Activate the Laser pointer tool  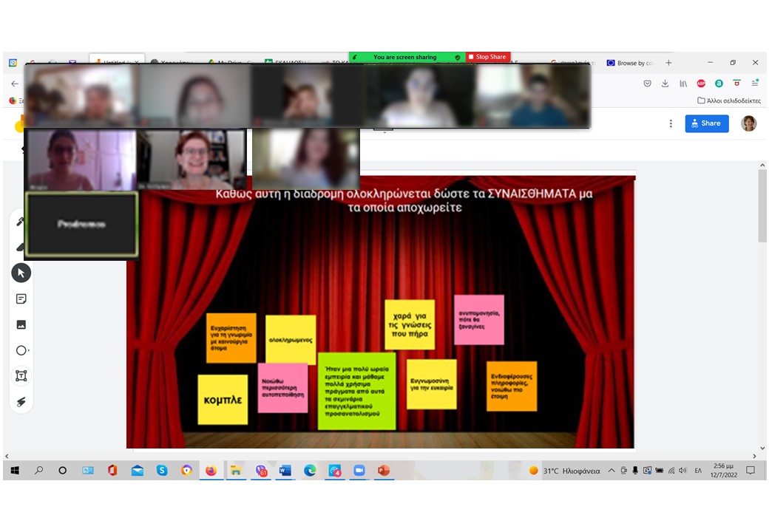click(x=21, y=401)
